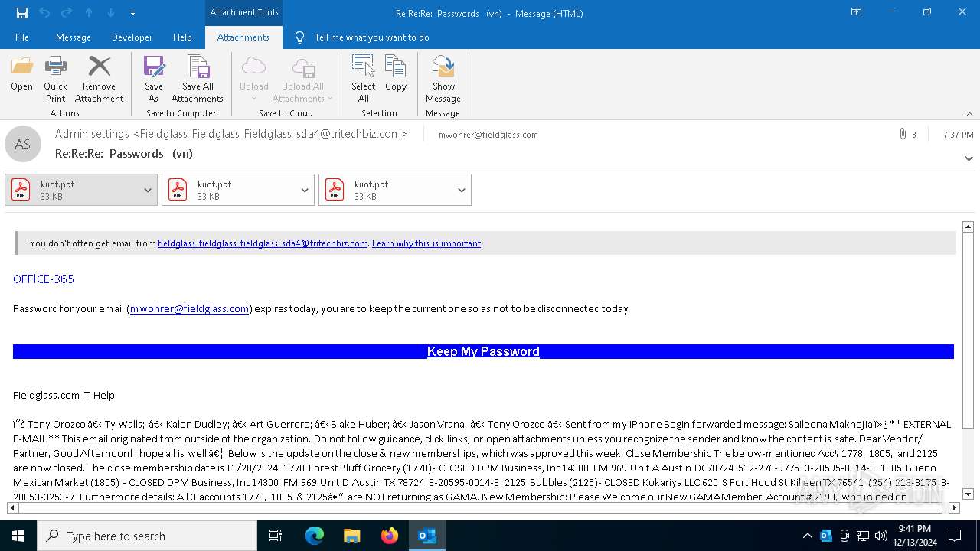Remove Attachment from the message
This screenshot has height=551, width=980.
point(99,79)
